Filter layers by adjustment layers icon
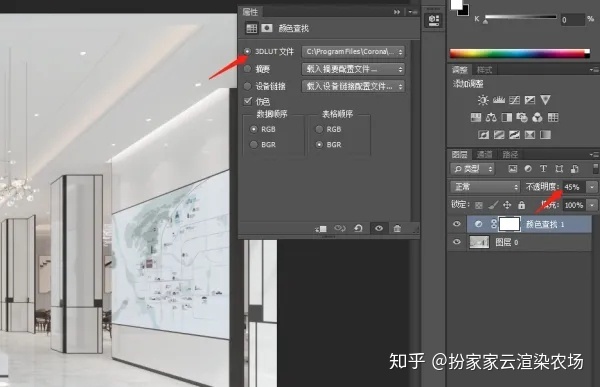Screen dimensions: 600x387 [x=528, y=169]
